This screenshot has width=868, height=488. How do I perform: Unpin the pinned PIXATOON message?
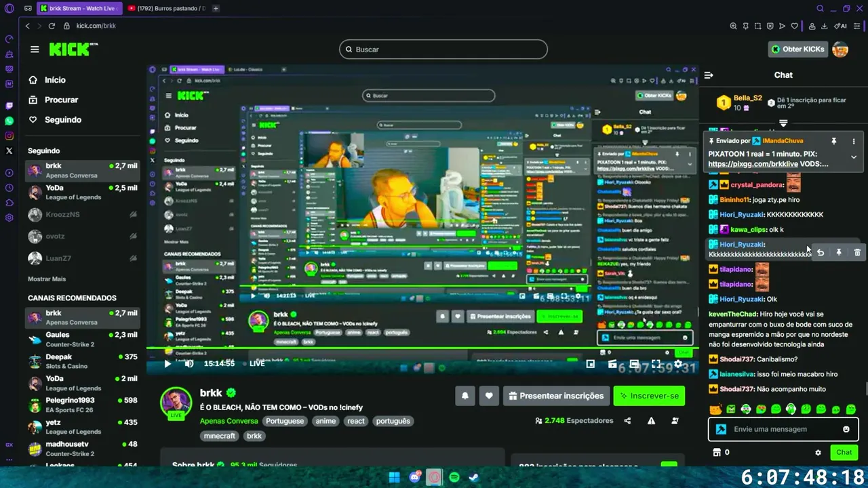click(834, 141)
